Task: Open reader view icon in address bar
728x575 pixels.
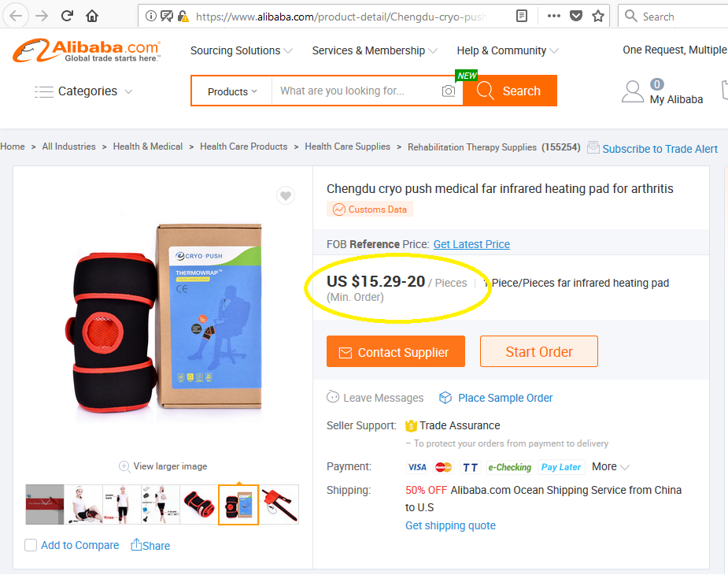Action: [x=522, y=17]
